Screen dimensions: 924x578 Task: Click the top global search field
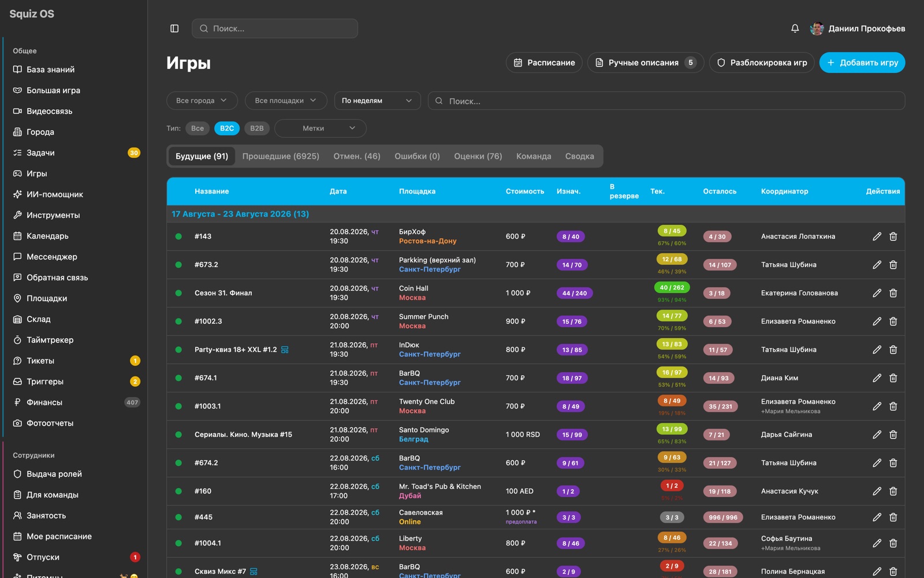click(x=275, y=28)
